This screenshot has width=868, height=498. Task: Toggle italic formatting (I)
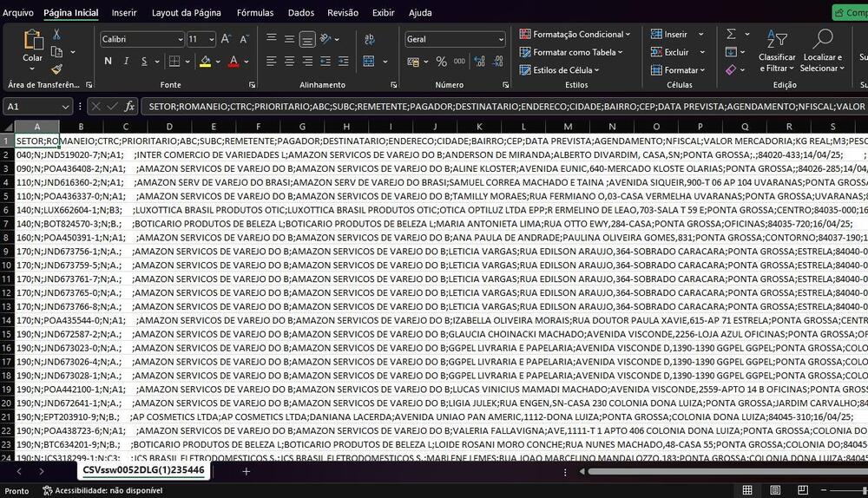[126, 61]
